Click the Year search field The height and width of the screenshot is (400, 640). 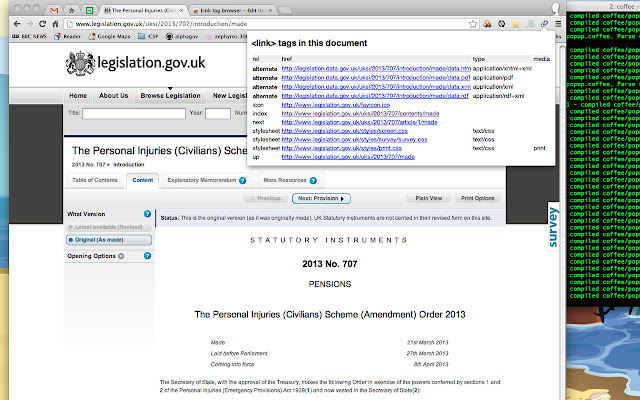pyautogui.click(x=218, y=113)
